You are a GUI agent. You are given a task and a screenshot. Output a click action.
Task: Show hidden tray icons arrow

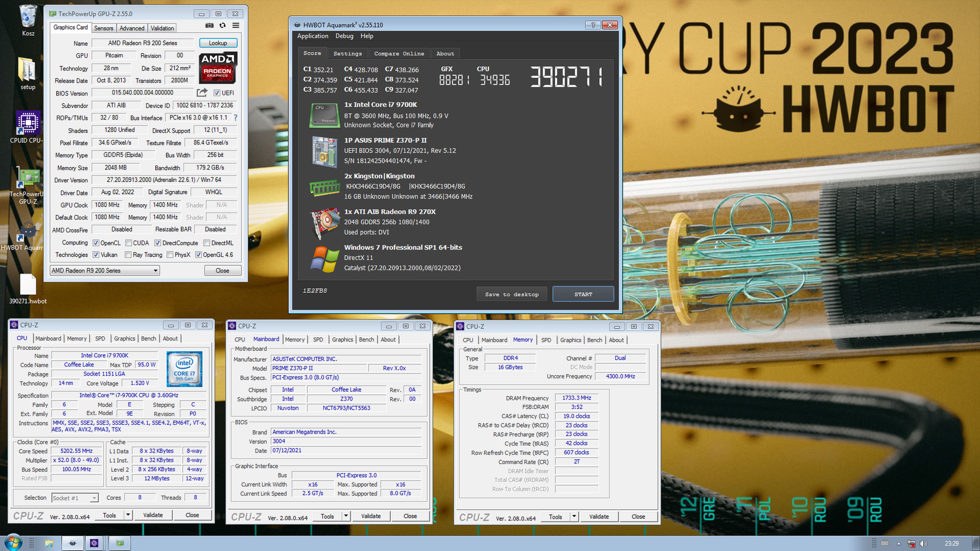pyautogui.click(x=898, y=544)
